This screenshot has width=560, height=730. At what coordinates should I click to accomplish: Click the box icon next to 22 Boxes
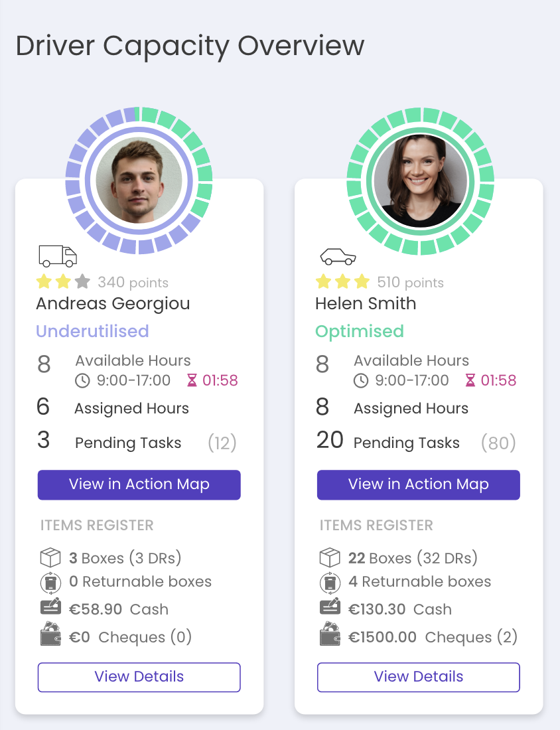330,557
